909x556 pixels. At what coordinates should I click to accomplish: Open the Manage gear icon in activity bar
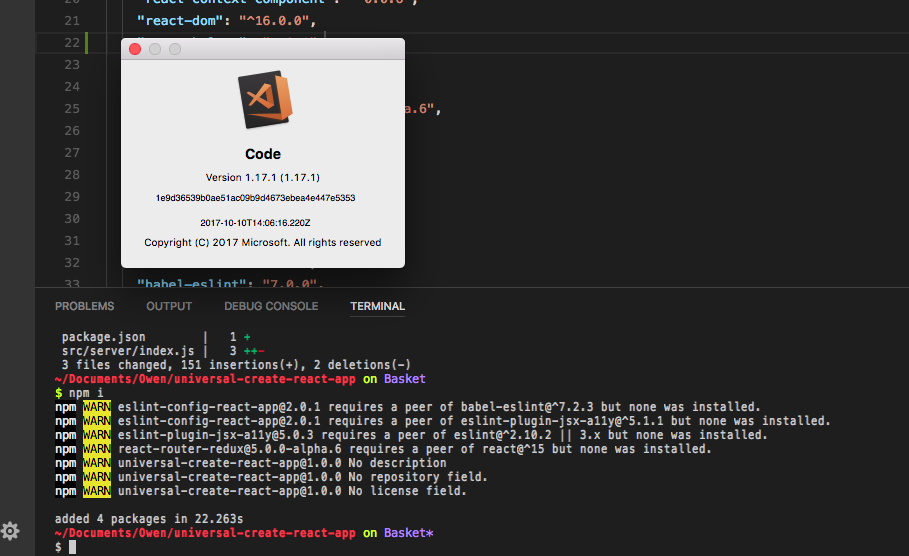point(10,531)
